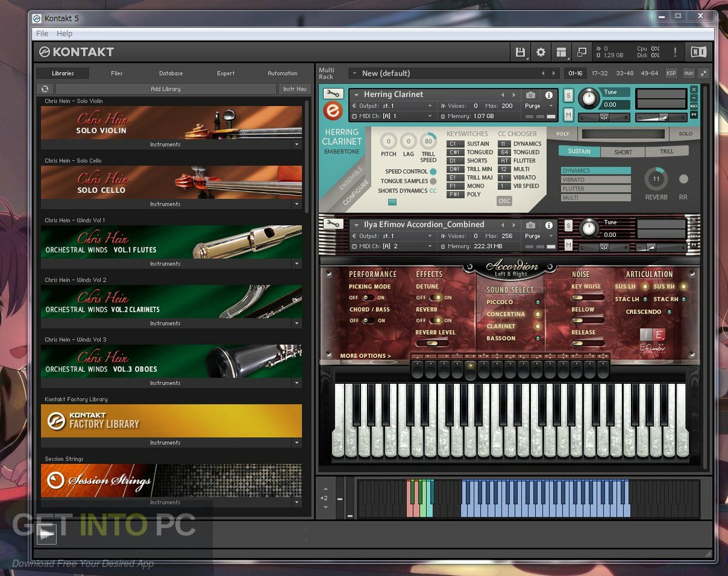Solo the Herring Clarinet instrument

[x=568, y=95]
